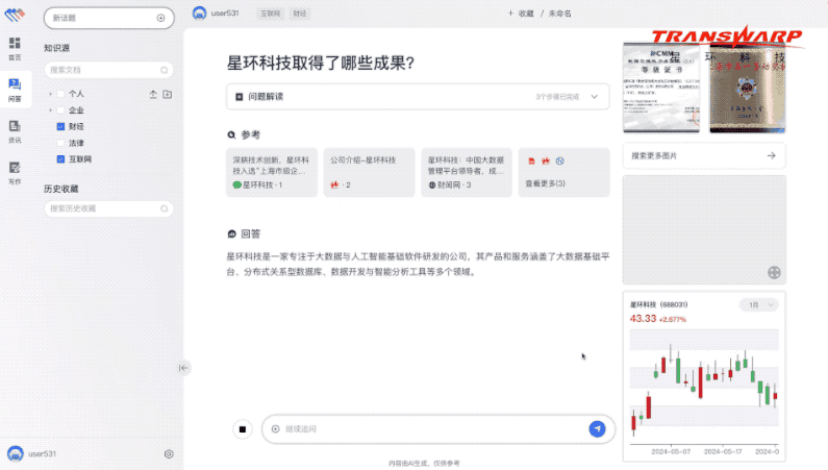Uncheck the 财经 checkbox

pyautogui.click(x=61, y=127)
